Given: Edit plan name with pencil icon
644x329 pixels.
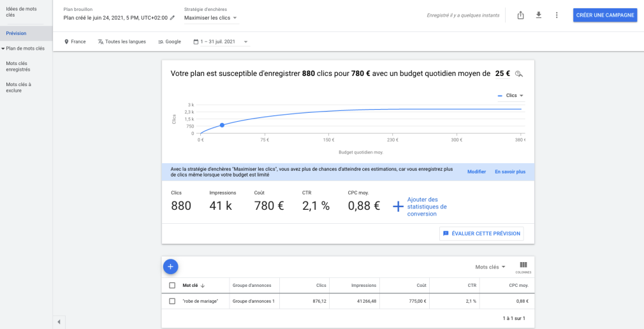Looking at the screenshot, I should pos(172,18).
